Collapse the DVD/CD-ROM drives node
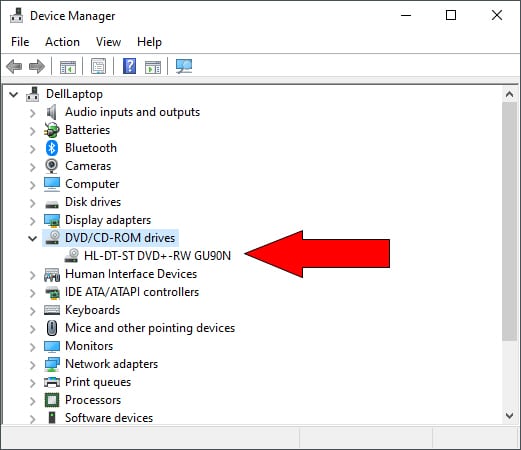This screenshot has height=450, width=521. [32, 238]
